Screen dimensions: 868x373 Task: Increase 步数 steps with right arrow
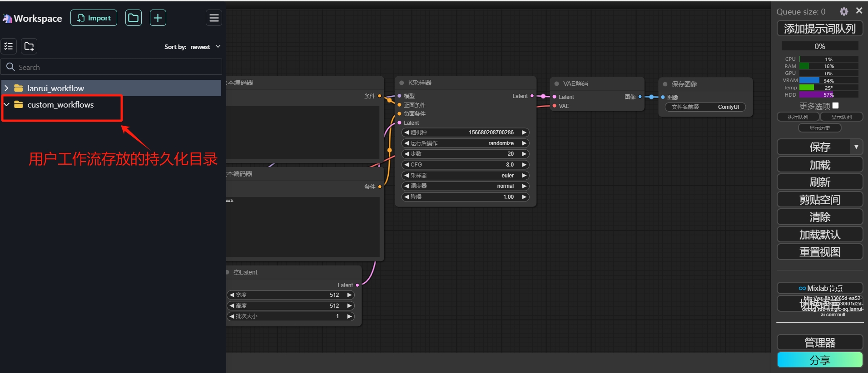[524, 154]
